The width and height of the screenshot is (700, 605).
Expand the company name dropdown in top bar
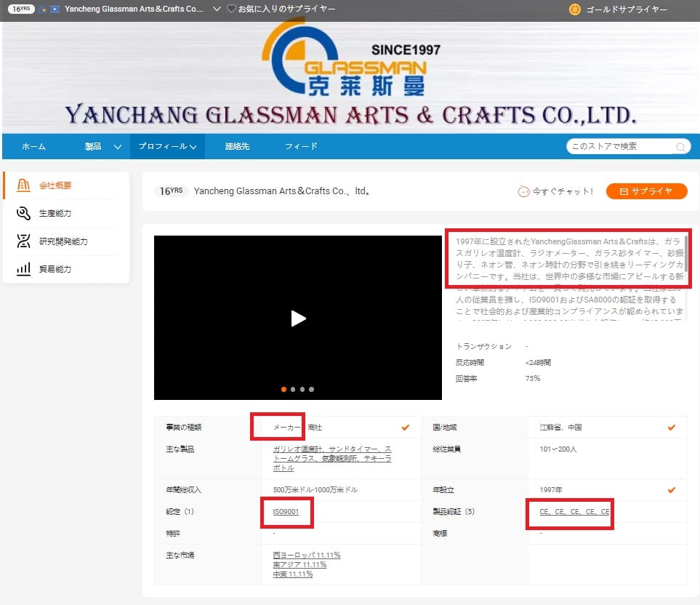(217, 9)
